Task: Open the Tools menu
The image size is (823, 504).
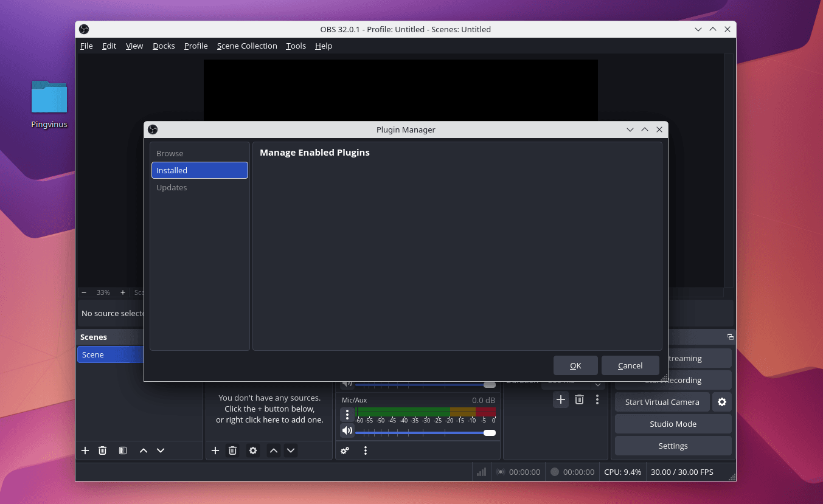Action: pyautogui.click(x=296, y=46)
